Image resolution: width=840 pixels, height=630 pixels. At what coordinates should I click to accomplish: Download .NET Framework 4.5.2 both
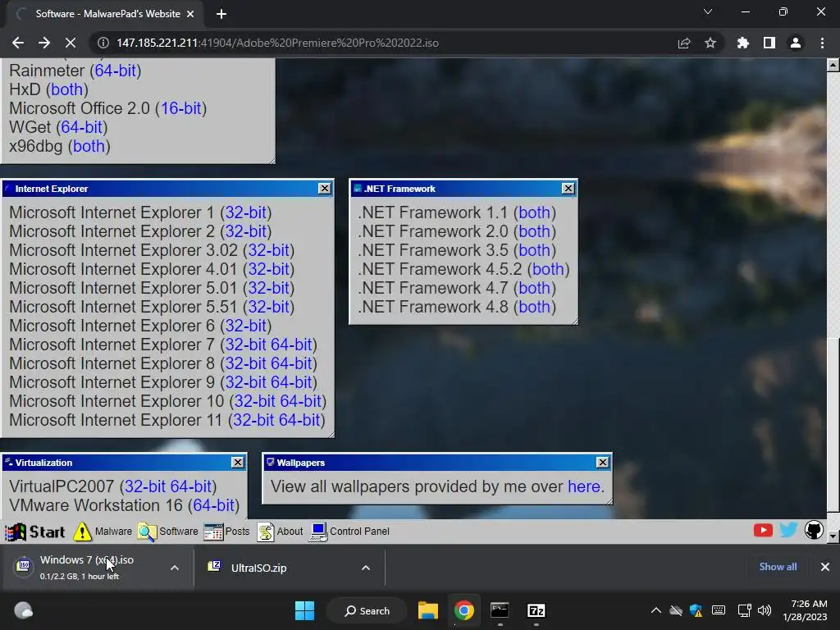tap(549, 269)
